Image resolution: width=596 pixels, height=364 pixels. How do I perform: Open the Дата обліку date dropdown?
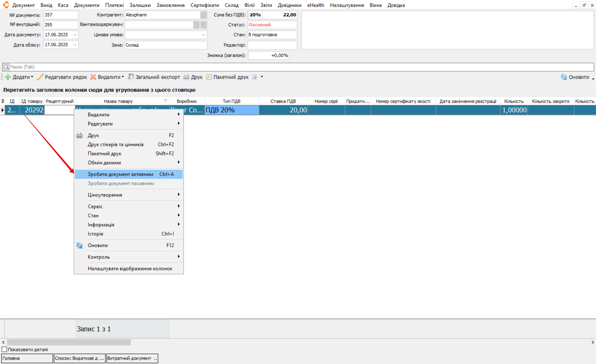pos(75,45)
